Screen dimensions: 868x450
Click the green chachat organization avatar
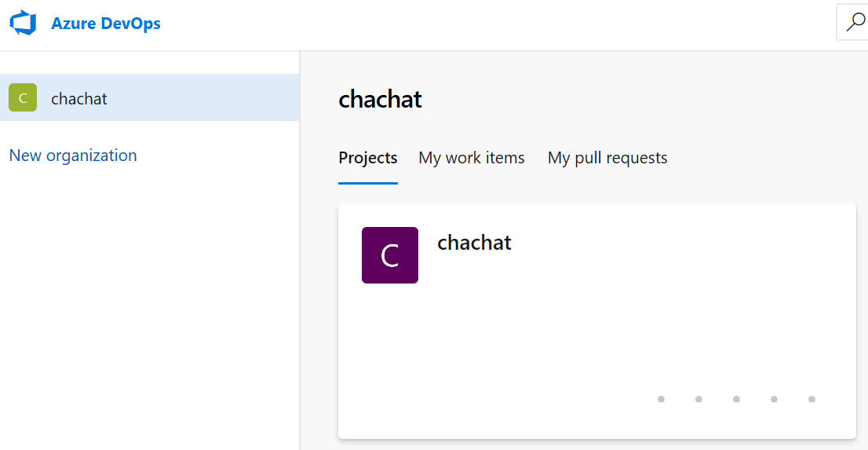pyautogui.click(x=23, y=97)
